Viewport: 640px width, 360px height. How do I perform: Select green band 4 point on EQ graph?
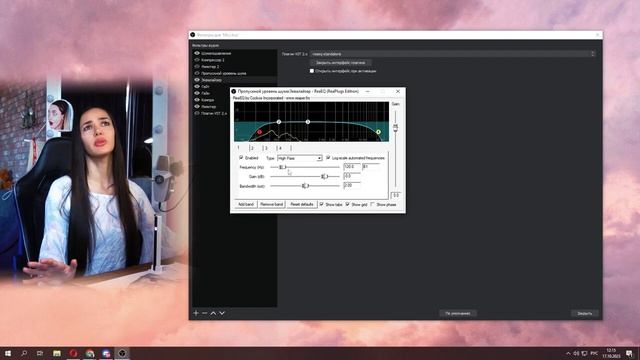[378, 132]
